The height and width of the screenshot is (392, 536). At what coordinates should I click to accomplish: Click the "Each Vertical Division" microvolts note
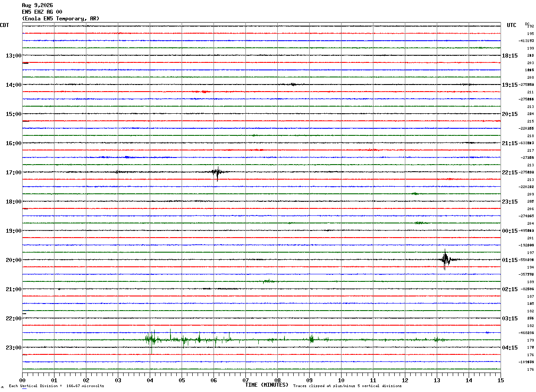point(56,386)
